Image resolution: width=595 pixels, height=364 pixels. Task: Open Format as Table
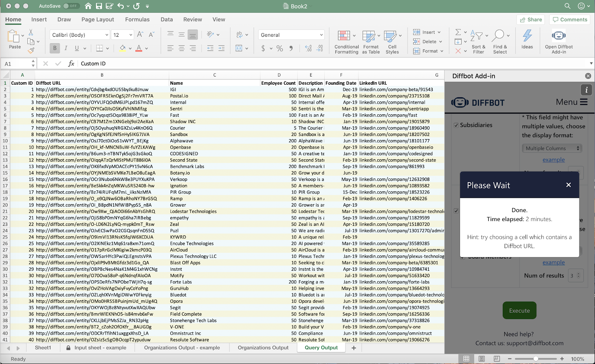click(371, 42)
